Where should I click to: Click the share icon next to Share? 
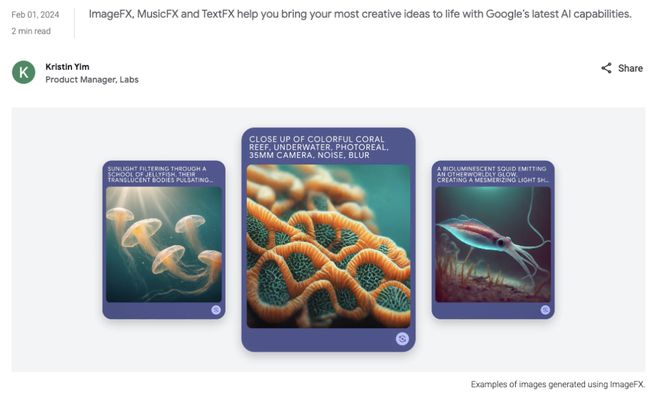click(x=606, y=68)
